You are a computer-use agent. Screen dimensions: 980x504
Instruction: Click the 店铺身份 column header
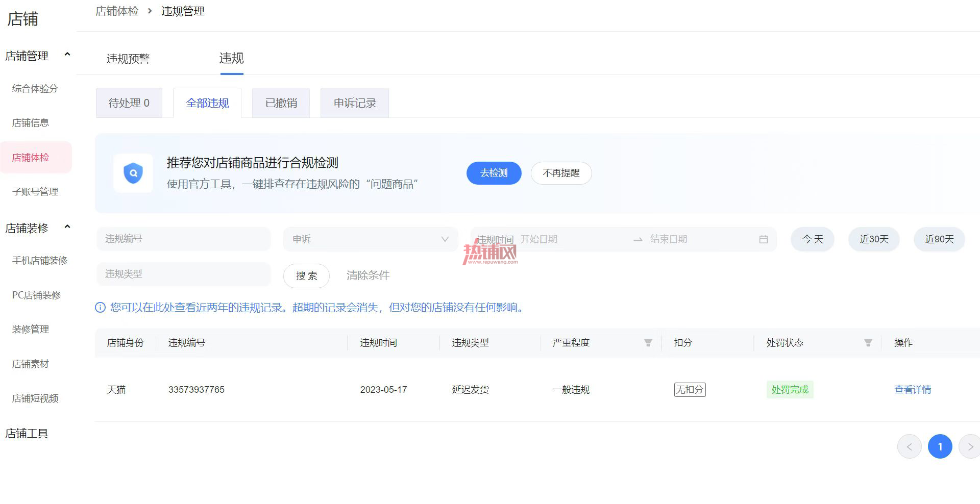click(x=125, y=343)
